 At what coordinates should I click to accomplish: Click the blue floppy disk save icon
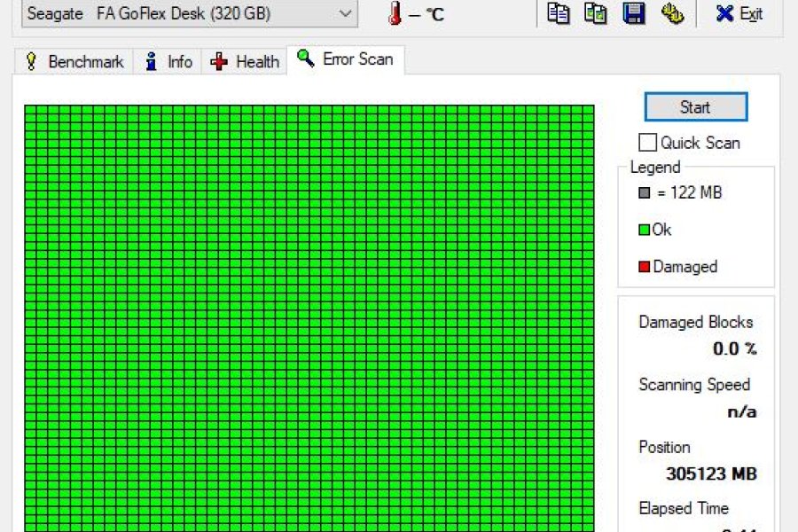[x=634, y=13]
